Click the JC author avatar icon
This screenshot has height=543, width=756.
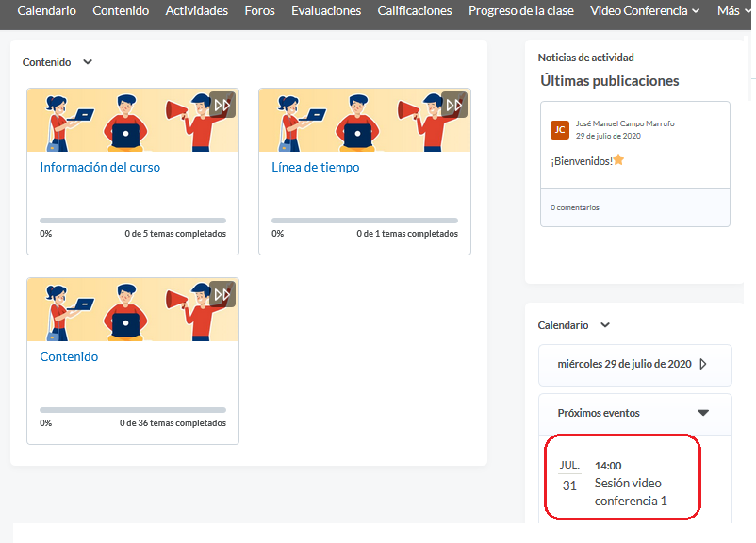(x=560, y=129)
